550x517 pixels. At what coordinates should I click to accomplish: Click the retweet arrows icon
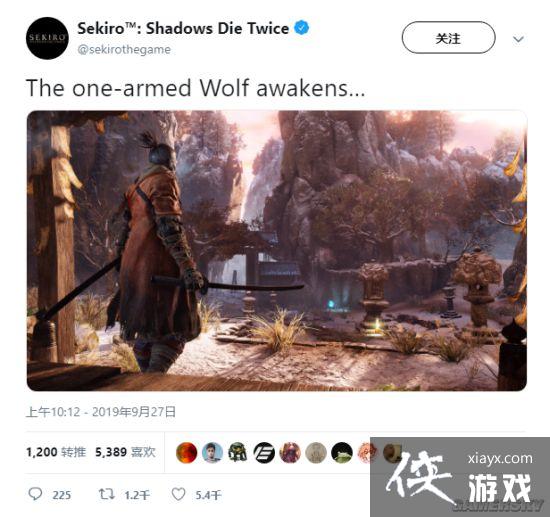(106, 494)
